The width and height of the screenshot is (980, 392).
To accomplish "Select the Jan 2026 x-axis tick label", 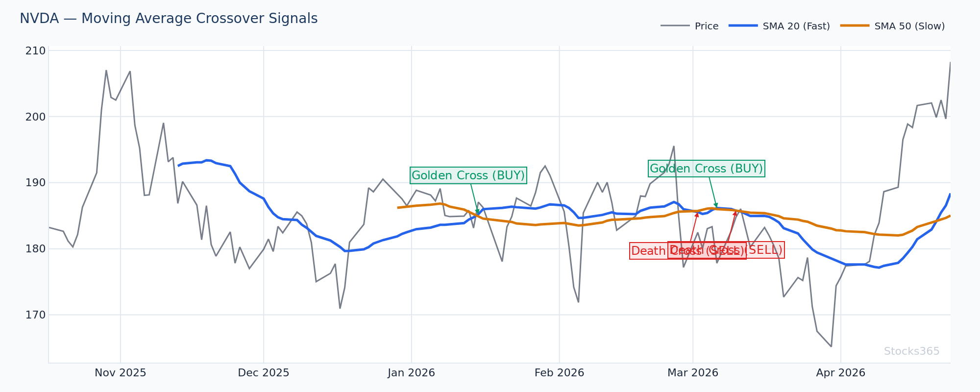I will tap(411, 373).
